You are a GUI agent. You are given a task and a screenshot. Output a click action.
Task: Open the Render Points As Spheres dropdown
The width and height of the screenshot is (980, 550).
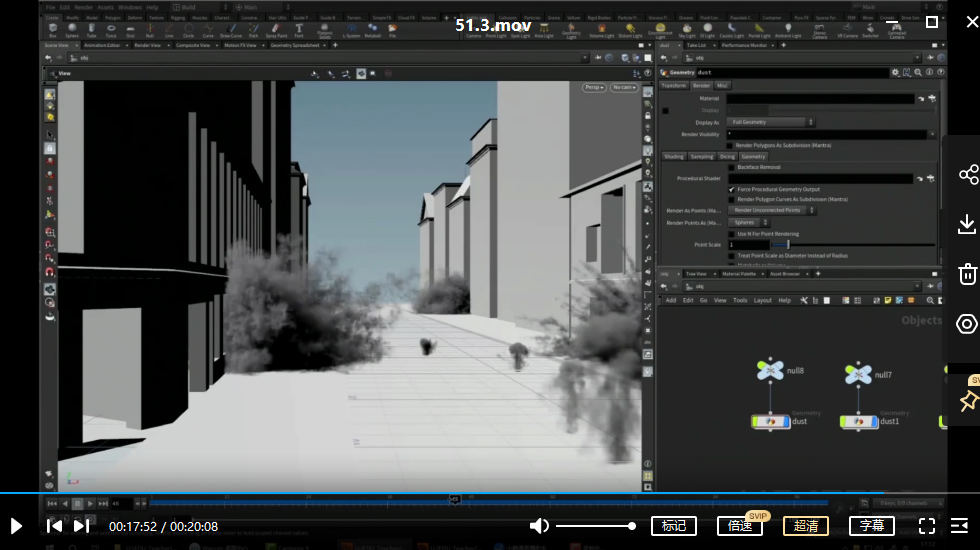(750, 222)
